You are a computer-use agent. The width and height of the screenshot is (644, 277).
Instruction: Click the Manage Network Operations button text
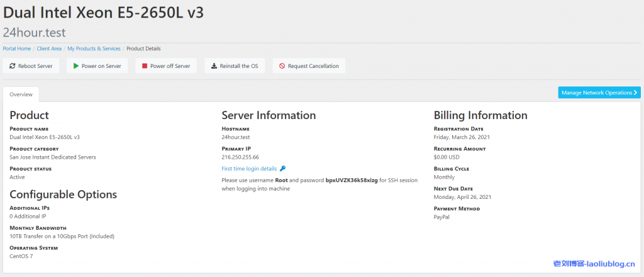(x=596, y=93)
